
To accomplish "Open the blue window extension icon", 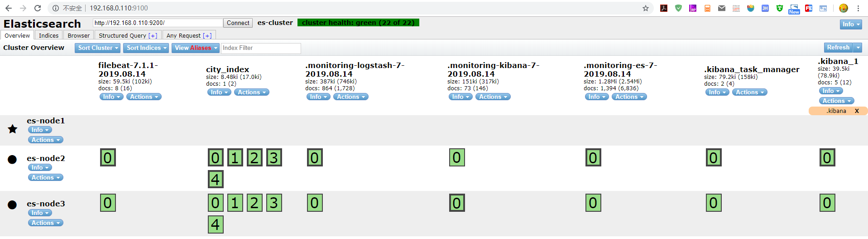I will point(823,8).
